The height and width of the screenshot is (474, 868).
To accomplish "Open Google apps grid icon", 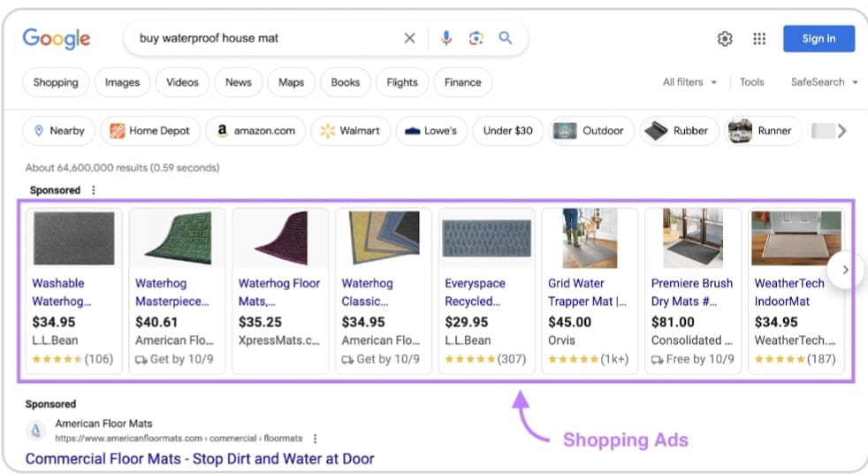I will coord(759,39).
